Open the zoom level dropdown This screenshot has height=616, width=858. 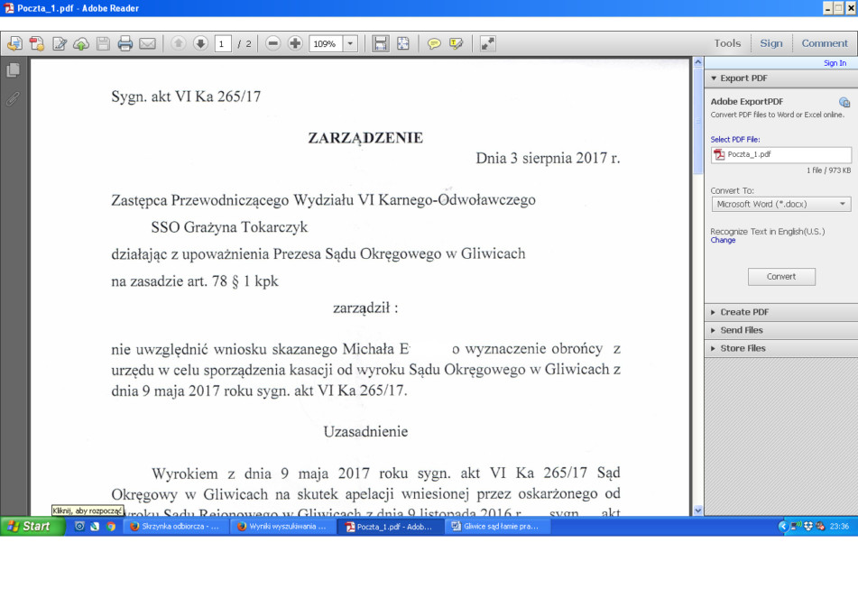(x=350, y=43)
